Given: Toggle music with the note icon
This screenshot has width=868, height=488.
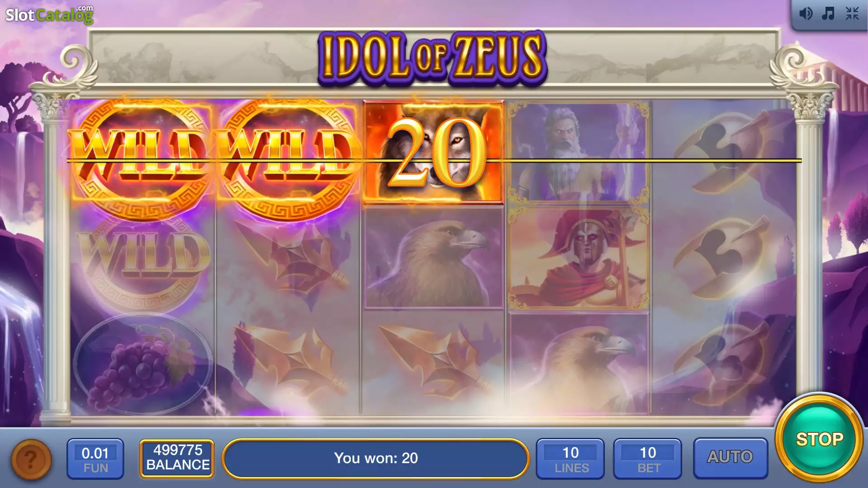Looking at the screenshot, I should 828,14.
